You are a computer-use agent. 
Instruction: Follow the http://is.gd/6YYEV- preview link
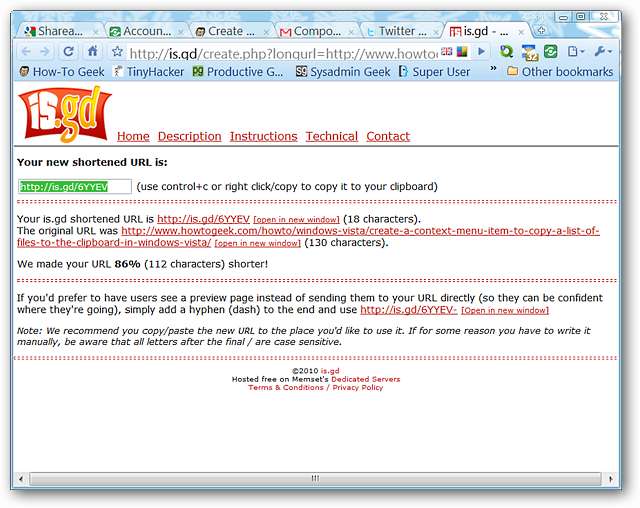point(409,310)
